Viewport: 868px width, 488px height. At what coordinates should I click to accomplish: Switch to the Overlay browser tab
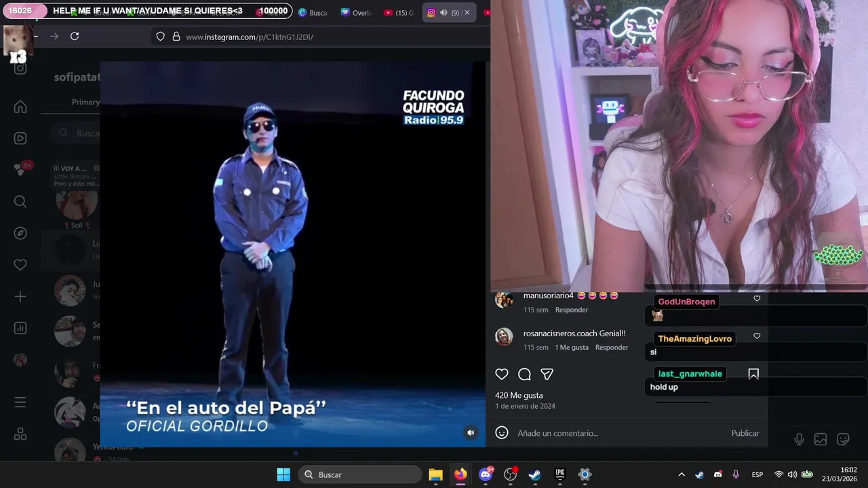click(356, 13)
